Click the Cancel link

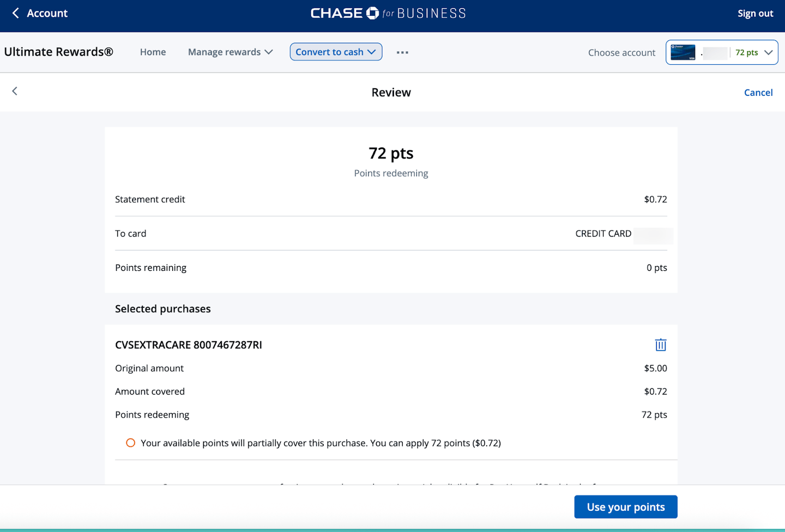(x=758, y=92)
